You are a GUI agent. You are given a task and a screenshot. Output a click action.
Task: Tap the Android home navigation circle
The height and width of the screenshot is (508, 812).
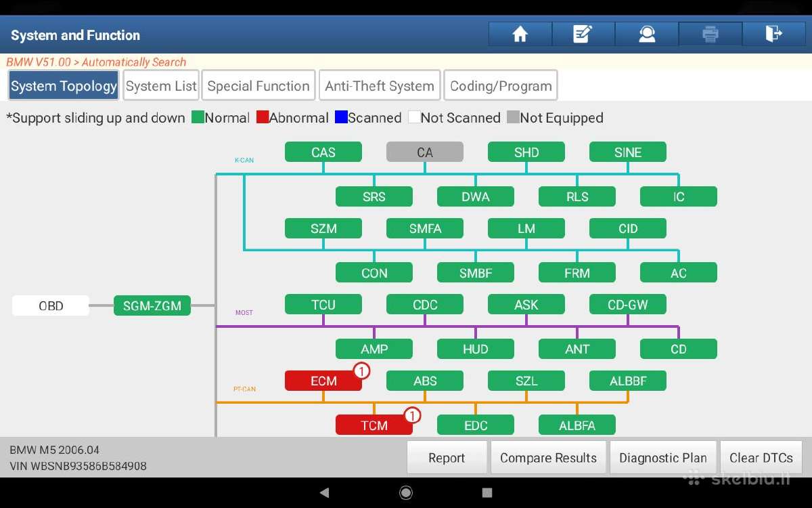coord(406,492)
